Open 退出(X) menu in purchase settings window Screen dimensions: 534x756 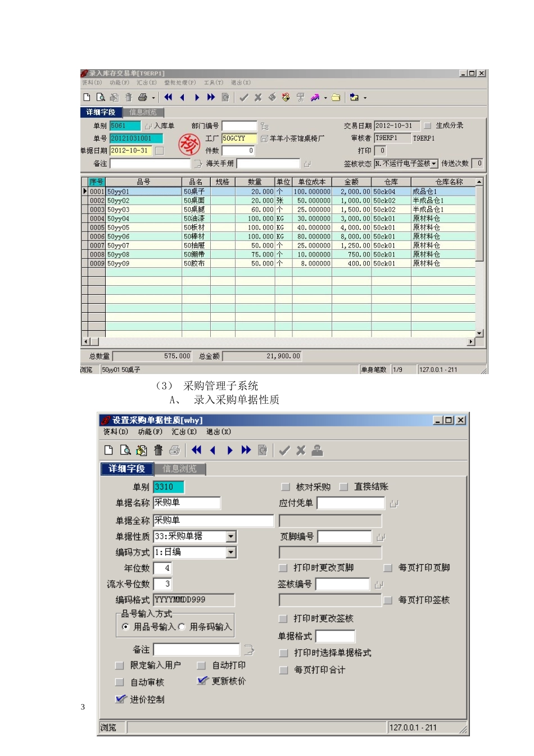[219, 432]
